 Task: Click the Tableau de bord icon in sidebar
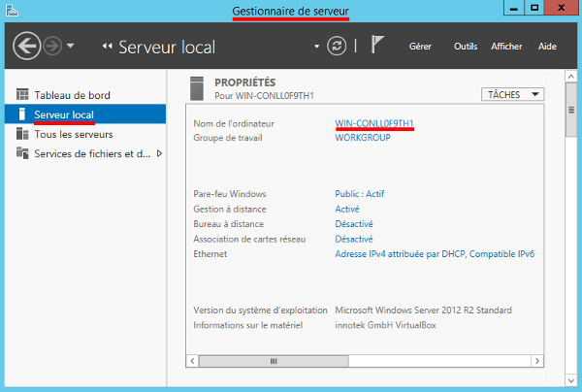pos(23,95)
